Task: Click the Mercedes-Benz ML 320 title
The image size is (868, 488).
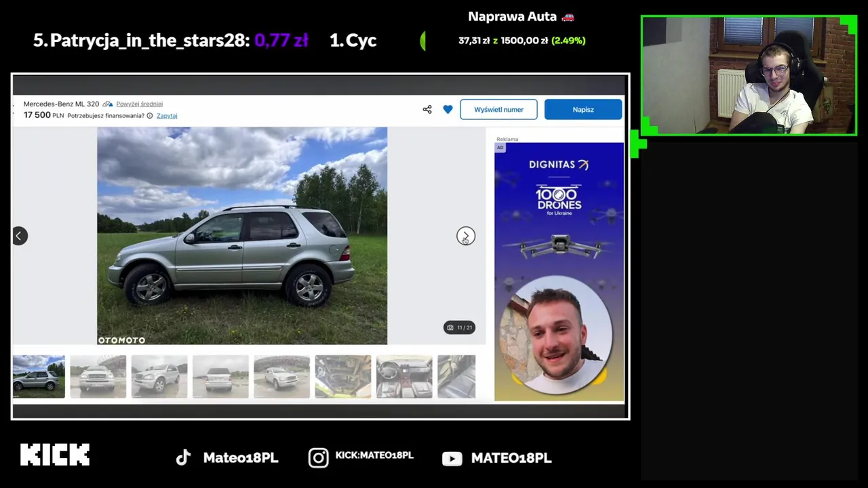Action: 61,104
